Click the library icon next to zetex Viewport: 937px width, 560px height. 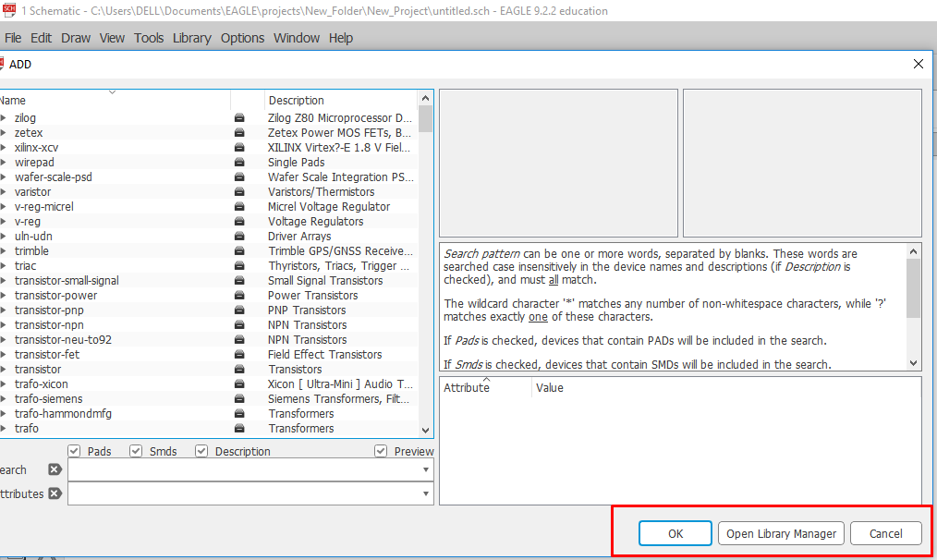[x=239, y=133]
